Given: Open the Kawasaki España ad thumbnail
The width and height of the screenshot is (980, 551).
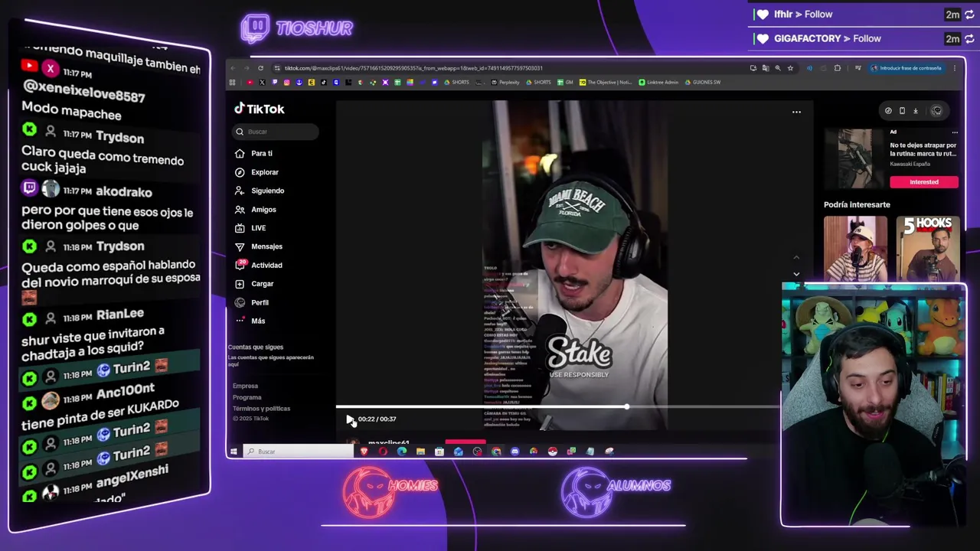Looking at the screenshot, I should click(855, 158).
